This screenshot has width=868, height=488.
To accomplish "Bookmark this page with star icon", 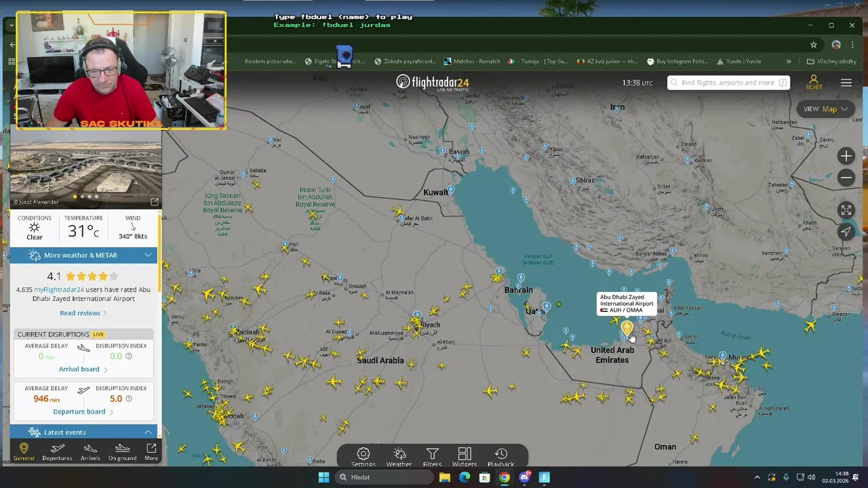I will [x=814, y=45].
